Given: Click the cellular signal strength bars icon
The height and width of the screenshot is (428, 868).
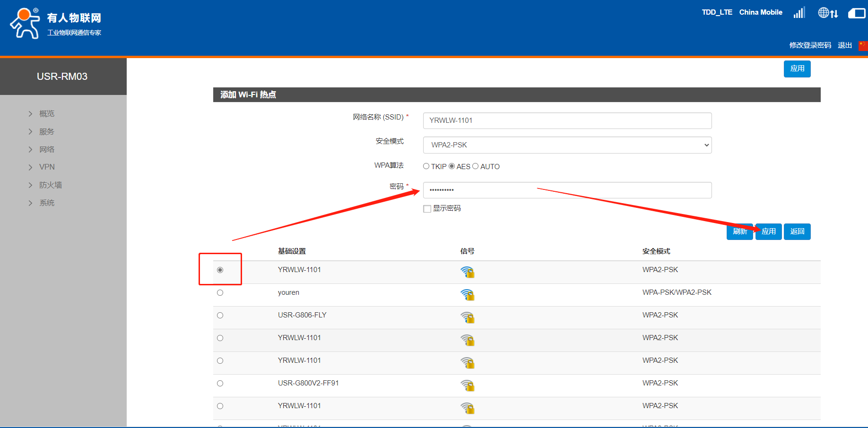Looking at the screenshot, I should 799,13.
